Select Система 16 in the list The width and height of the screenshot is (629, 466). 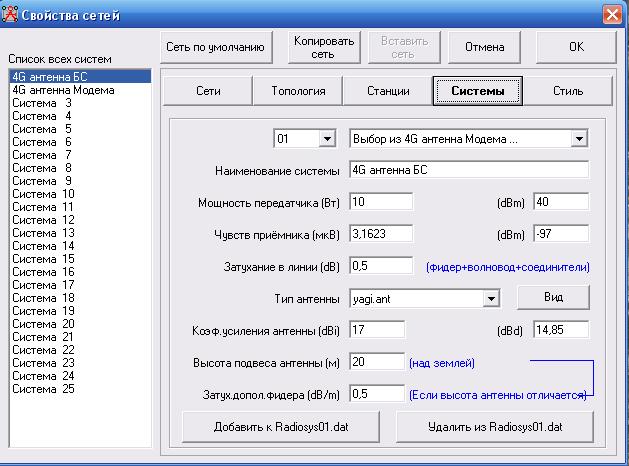(x=80, y=272)
